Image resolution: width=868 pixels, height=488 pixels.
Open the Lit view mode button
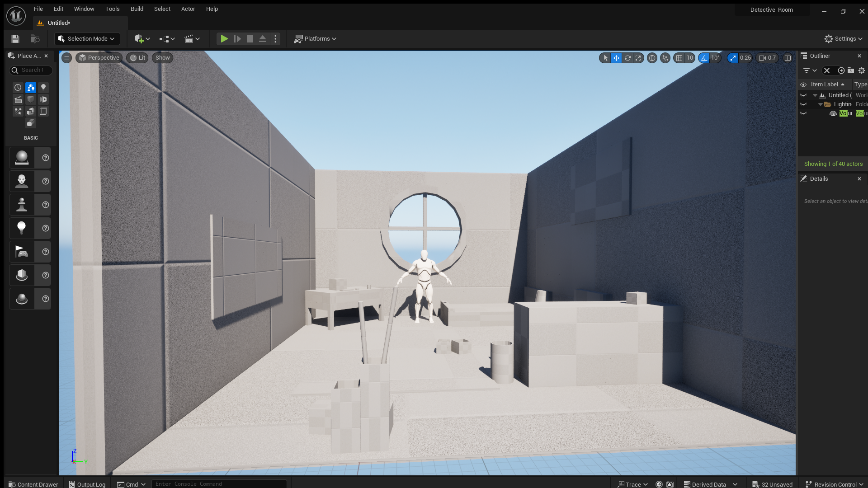[137, 58]
